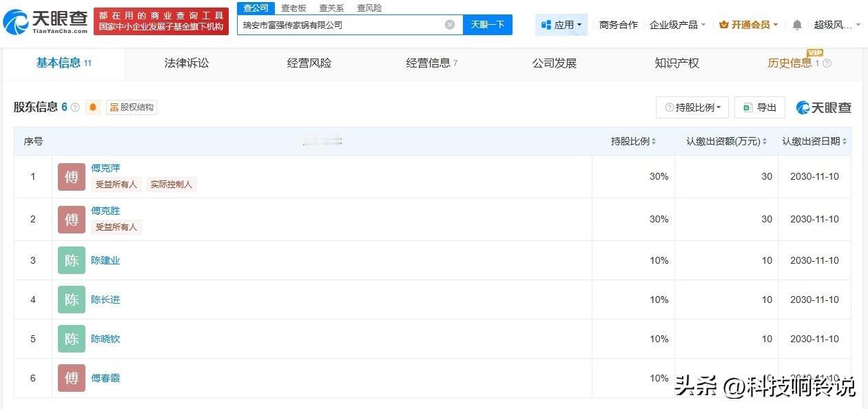This screenshot has width=868, height=409.
Task: Click the bell icon beside 股东信息 heading
Action: coord(92,107)
